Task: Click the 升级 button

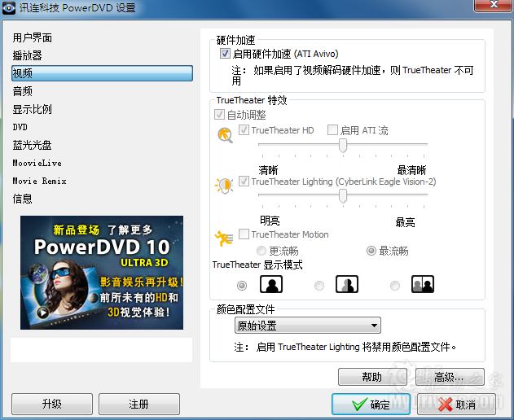Action: point(52,404)
